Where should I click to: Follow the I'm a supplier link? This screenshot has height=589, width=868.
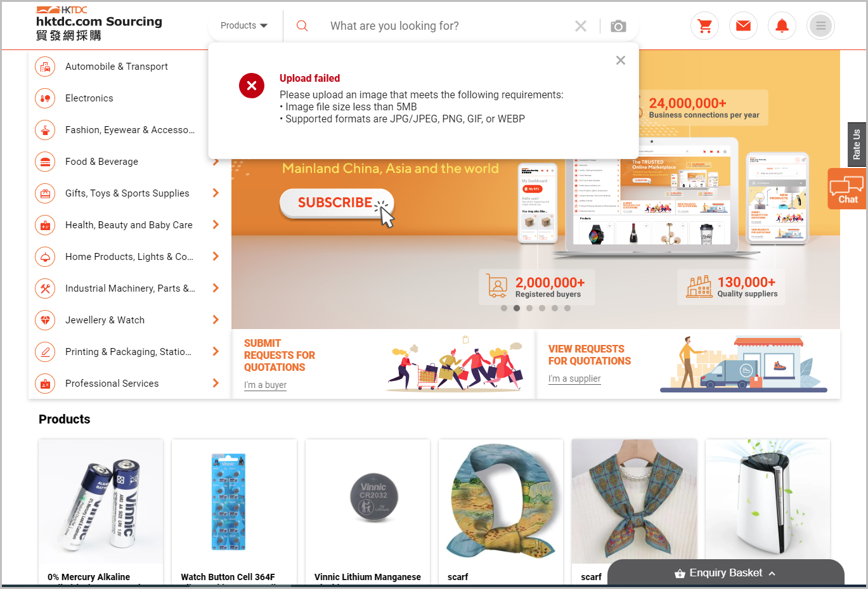574,379
